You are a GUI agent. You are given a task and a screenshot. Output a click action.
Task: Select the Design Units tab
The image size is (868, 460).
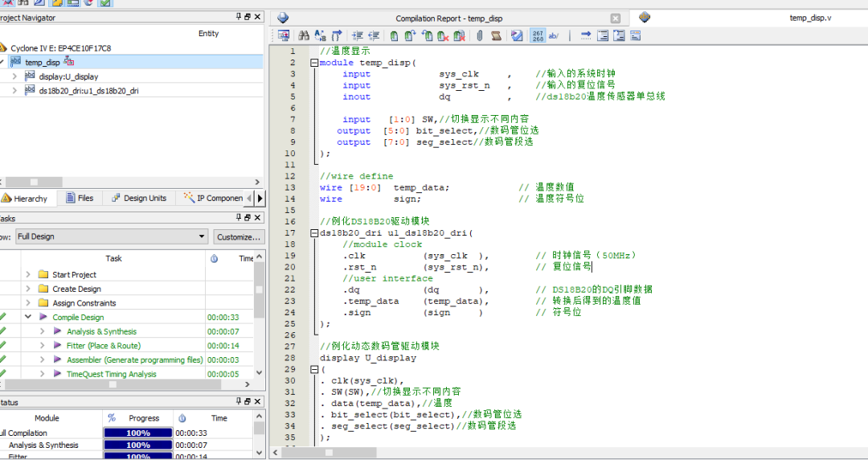[x=139, y=198]
